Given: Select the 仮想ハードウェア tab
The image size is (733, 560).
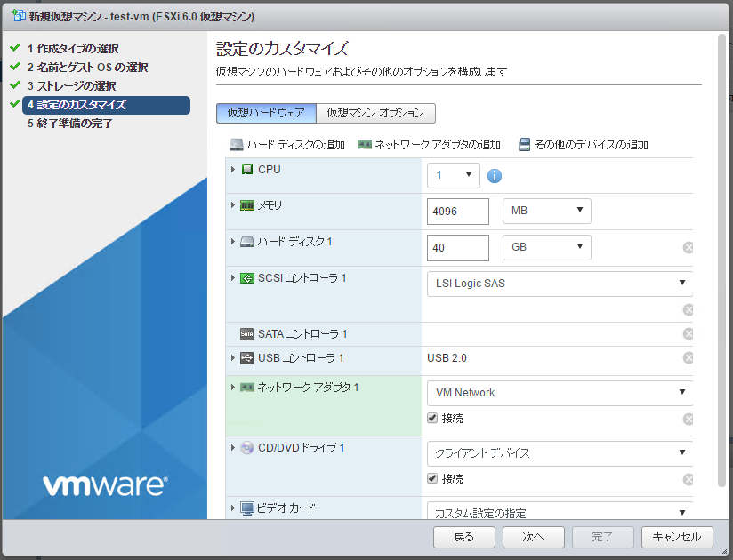Looking at the screenshot, I should (x=265, y=113).
